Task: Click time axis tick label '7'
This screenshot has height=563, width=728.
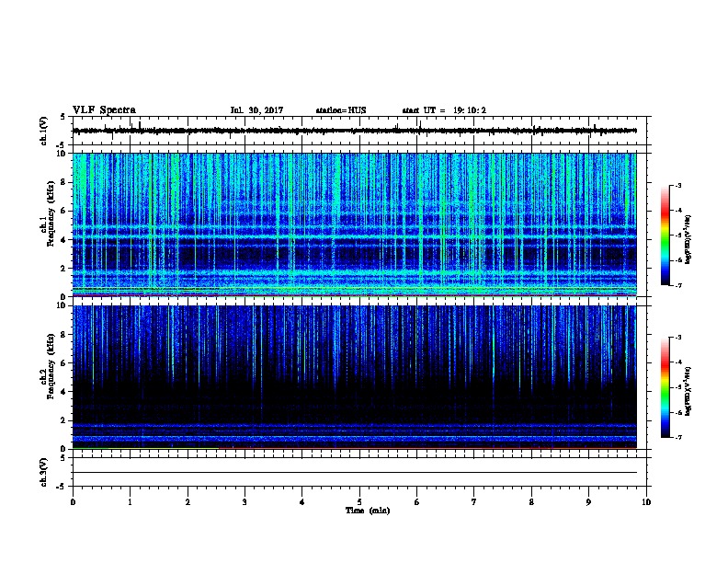Action: click(474, 502)
